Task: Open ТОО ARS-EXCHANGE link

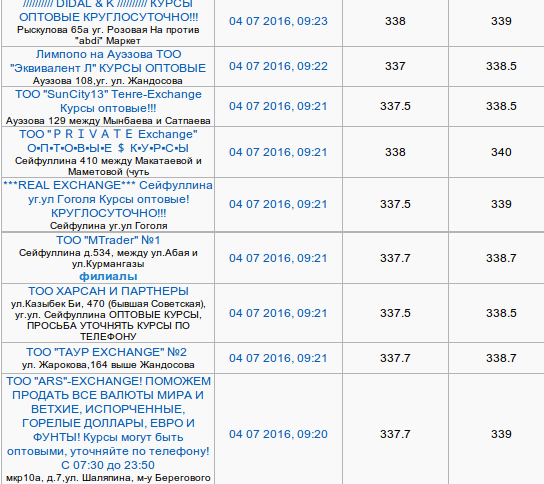Action: (x=108, y=423)
